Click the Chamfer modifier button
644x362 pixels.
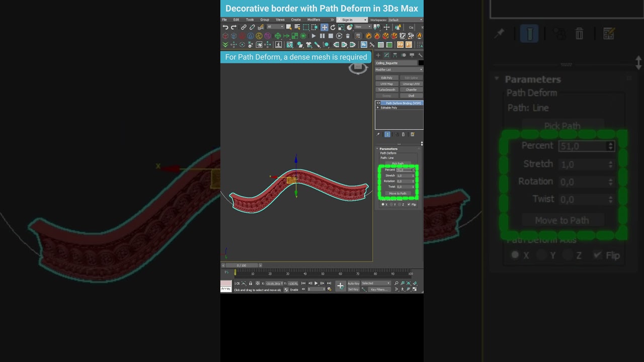[411, 89]
